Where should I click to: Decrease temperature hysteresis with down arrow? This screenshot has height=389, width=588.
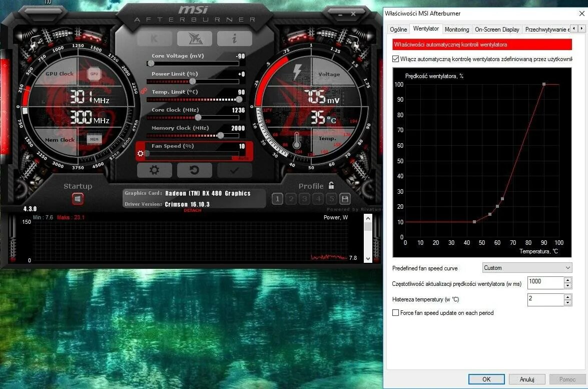(x=568, y=303)
